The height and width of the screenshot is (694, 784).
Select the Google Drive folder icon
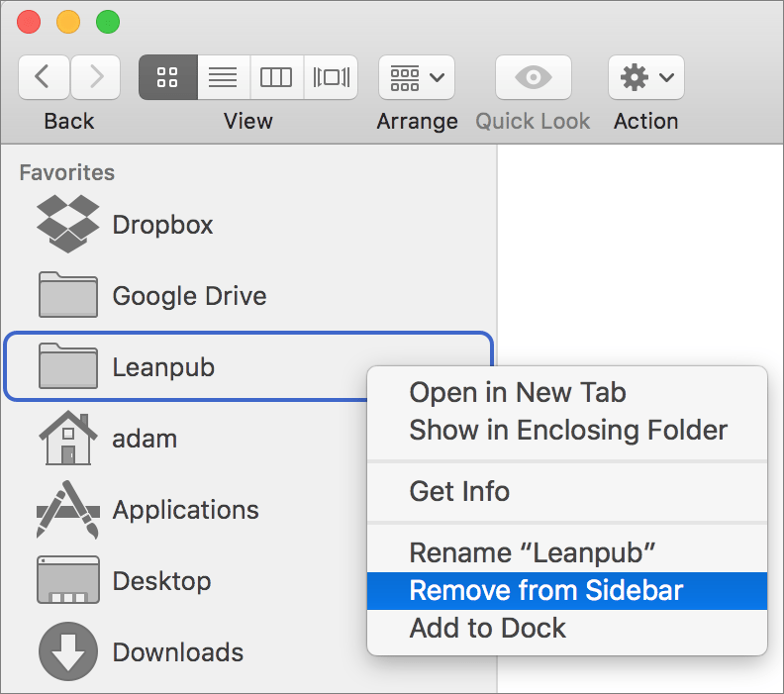pos(67,296)
